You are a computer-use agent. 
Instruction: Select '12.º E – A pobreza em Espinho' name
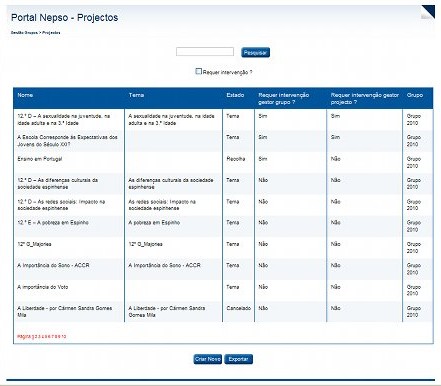click(53, 223)
